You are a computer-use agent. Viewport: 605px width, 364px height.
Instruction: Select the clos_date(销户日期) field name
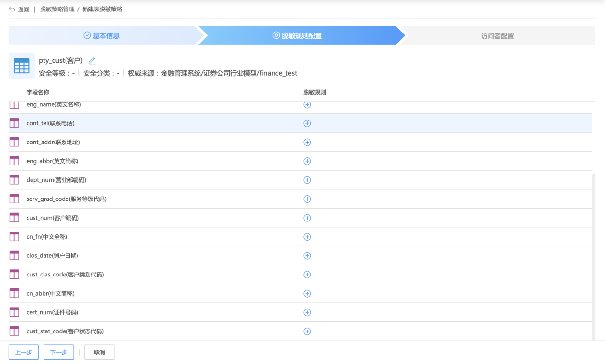click(52, 255)
